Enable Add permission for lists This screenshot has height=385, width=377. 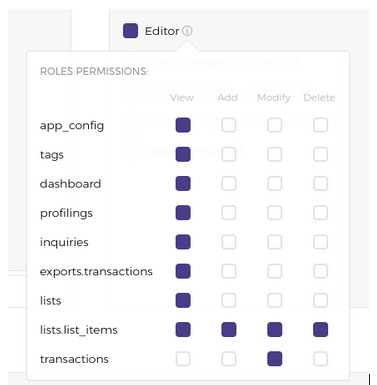229,300
